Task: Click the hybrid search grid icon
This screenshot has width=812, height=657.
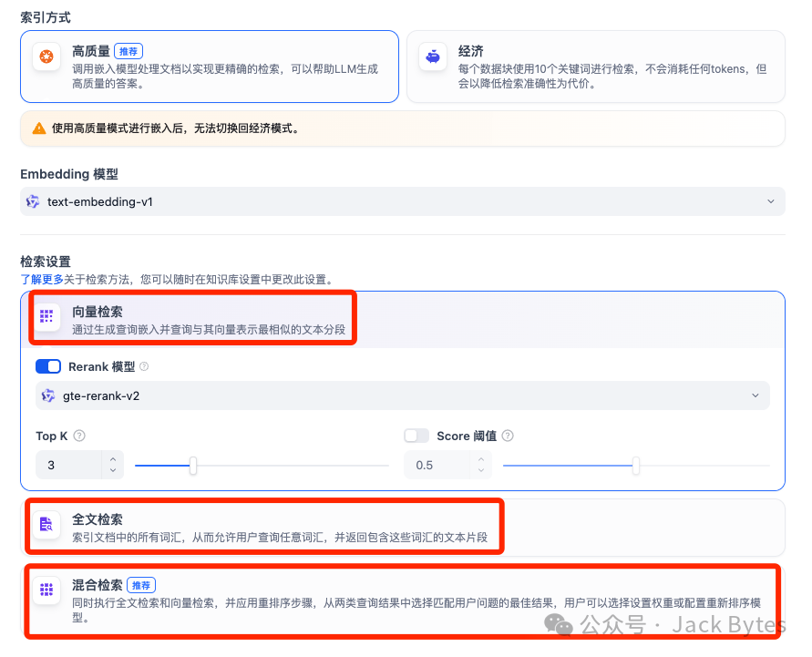Action: point(46,590)
